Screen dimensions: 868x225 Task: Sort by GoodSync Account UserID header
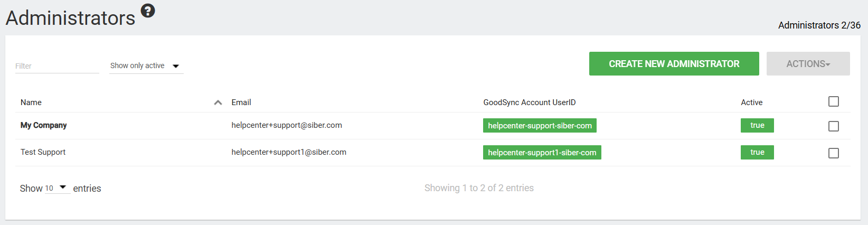(x=529, y=102)
